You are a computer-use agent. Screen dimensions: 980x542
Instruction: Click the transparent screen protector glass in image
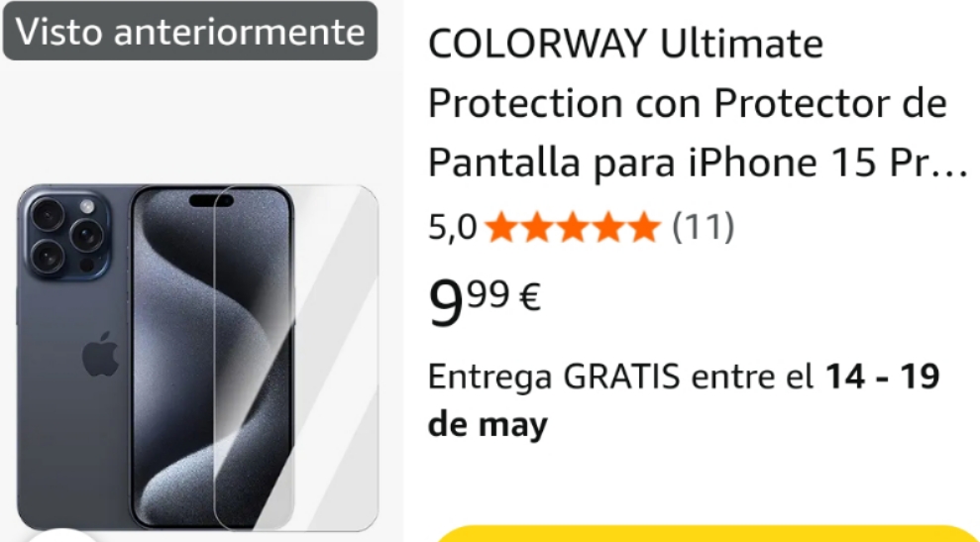[x=296, y=358]
